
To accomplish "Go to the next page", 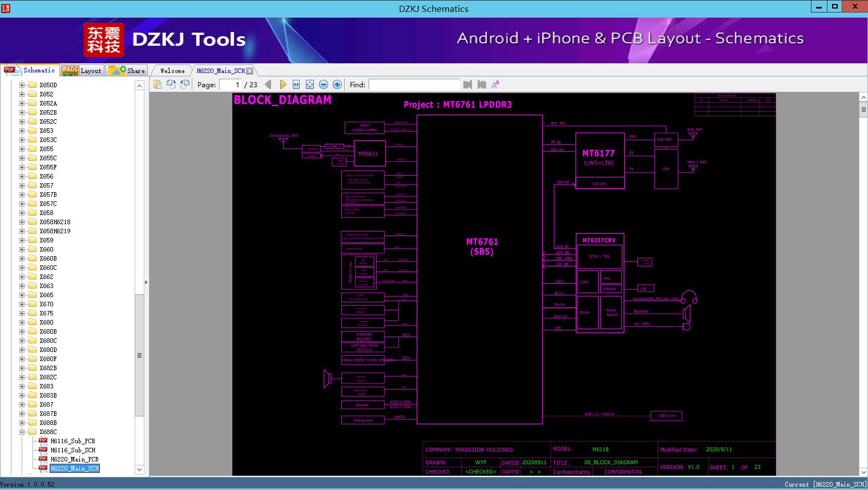I will coord(282,84).
